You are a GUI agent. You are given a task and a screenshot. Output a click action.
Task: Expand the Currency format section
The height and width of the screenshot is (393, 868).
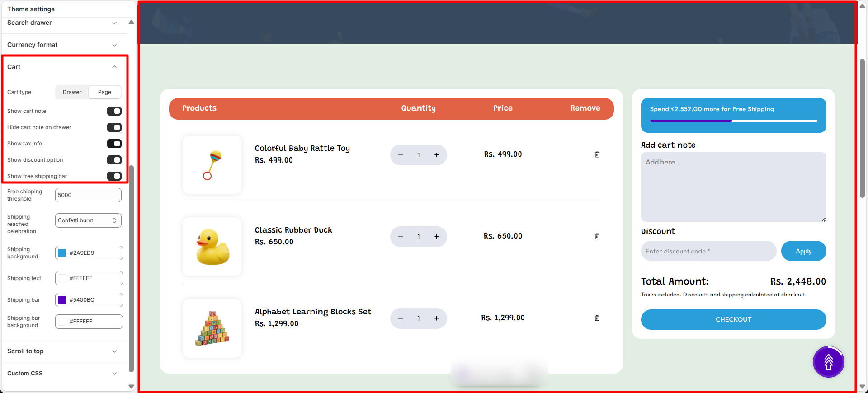click(62, 45)
